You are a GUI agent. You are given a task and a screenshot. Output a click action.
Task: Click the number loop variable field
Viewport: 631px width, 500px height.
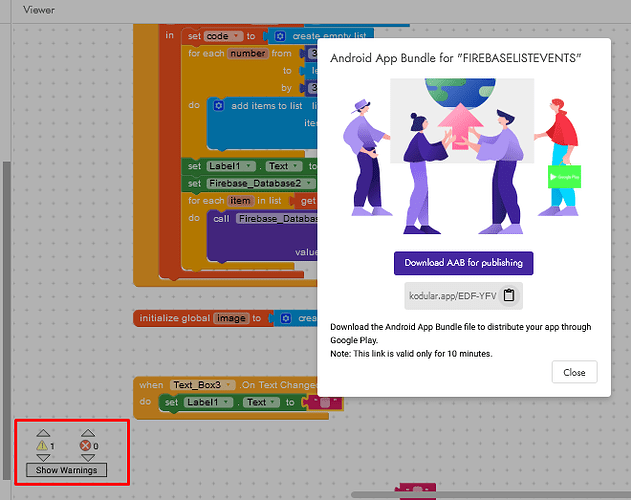coord(247,54)
